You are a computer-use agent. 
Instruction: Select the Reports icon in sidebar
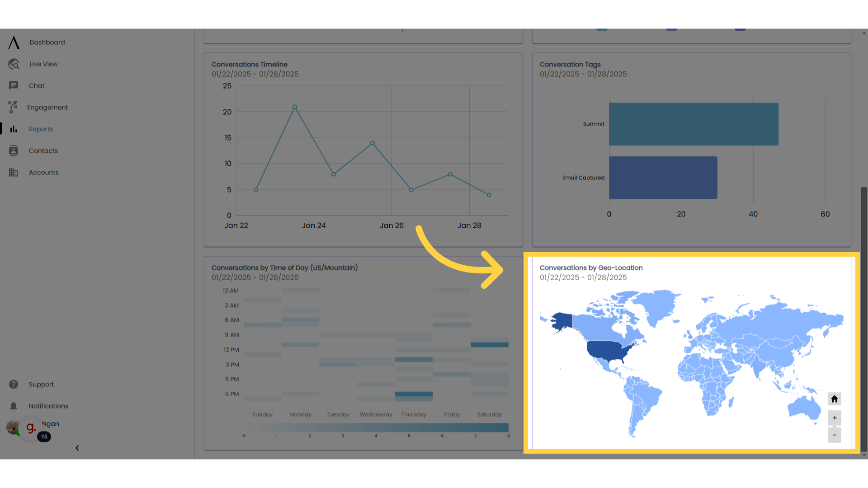pos(13,129)
